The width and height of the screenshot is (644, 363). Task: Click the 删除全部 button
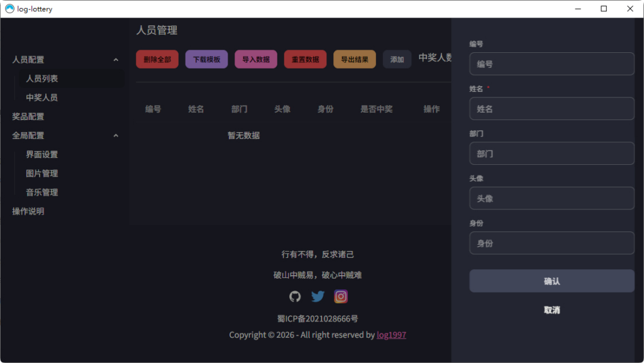click(x=157, y=59)
